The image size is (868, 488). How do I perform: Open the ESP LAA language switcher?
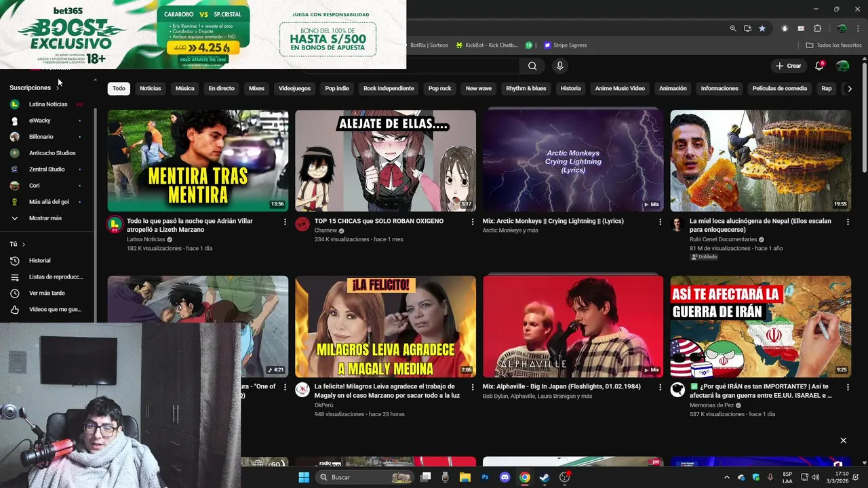[x=787, y=477]
